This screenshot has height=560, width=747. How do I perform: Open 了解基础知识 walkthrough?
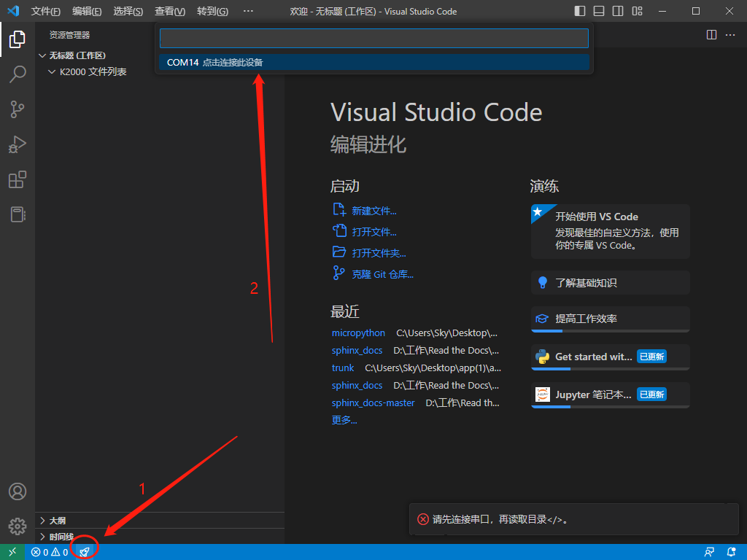click(611, 283)
